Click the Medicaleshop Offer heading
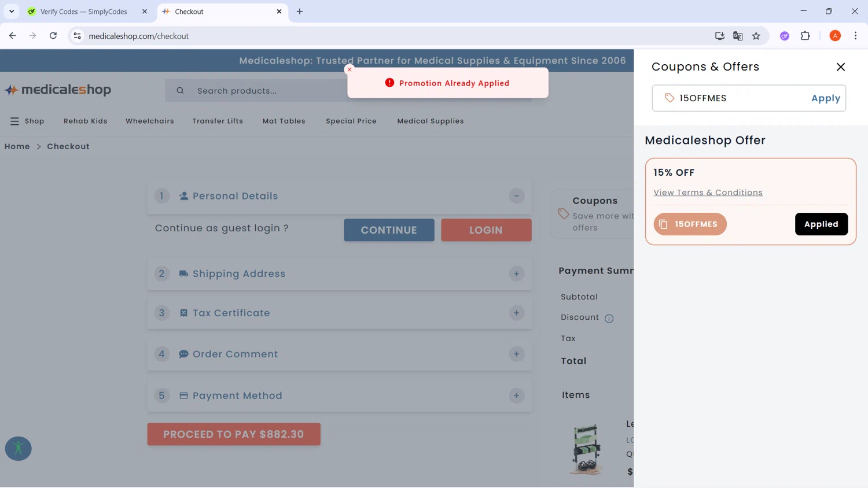868x488 pixels. coord(705,141)
